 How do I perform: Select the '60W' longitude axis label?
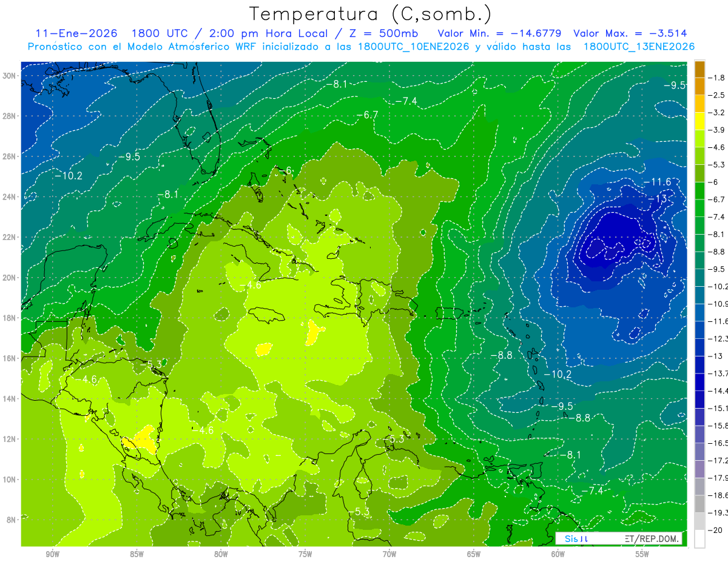[x=558, y=554]
